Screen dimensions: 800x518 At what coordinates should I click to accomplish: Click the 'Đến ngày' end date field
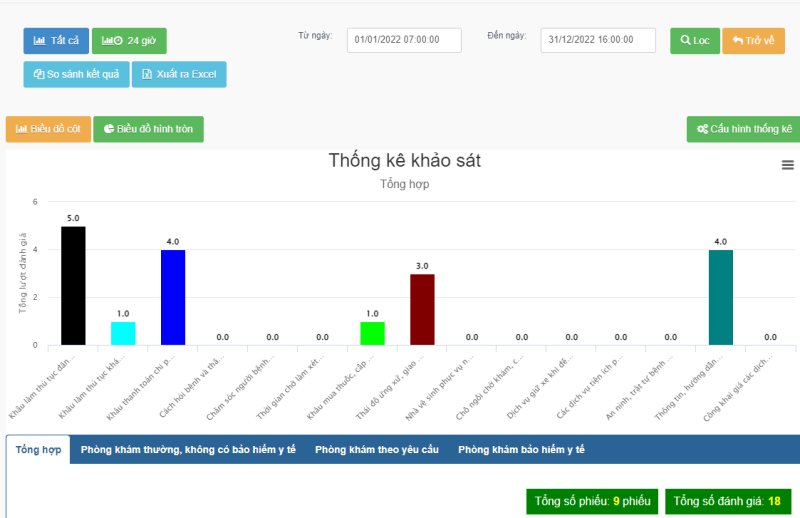pyautogui.click(x=597, y=40)
